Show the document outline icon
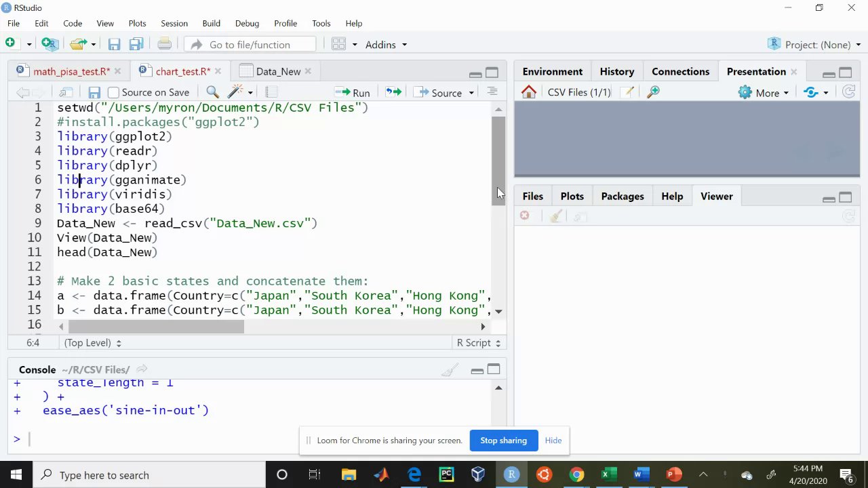The width and height of the screenshot is (868, 488). click(x=492, y=92)
